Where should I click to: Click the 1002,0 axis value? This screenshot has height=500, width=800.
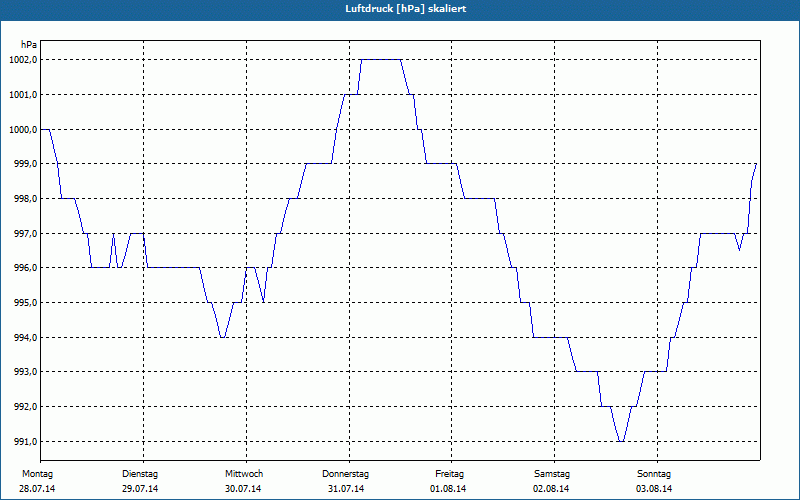point(23,60)
